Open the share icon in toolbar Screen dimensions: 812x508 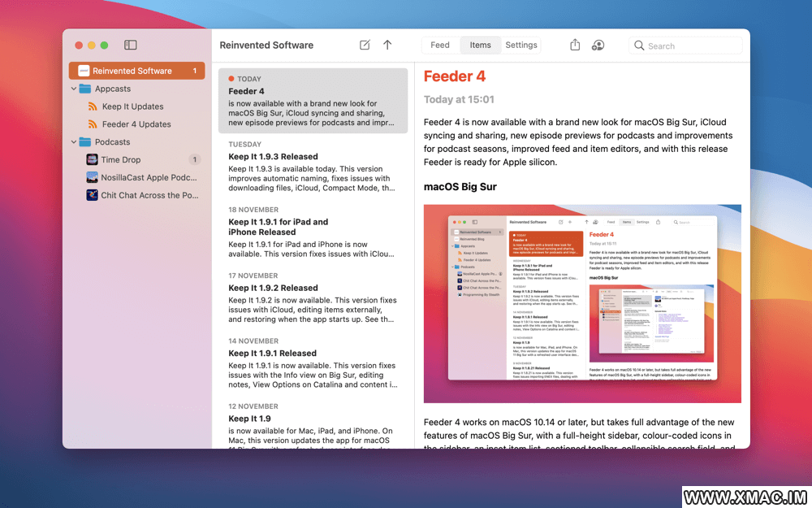coord(575,46)
